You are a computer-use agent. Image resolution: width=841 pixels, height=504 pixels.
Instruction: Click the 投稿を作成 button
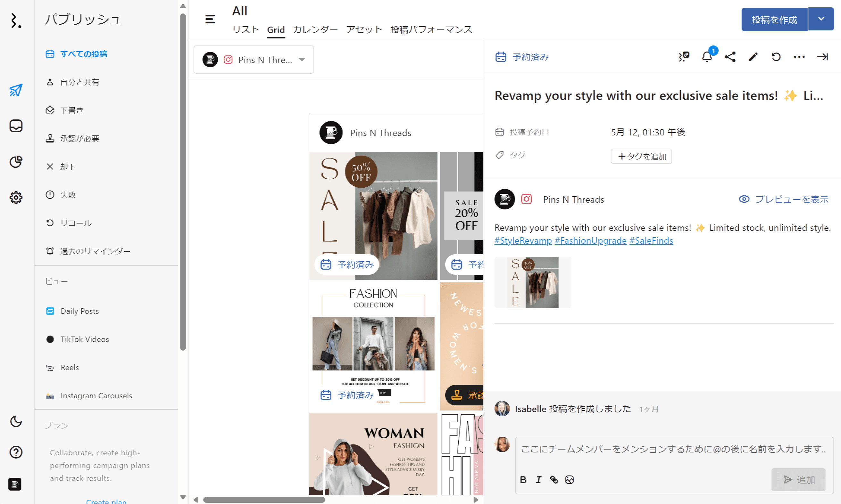click(774, 19)
